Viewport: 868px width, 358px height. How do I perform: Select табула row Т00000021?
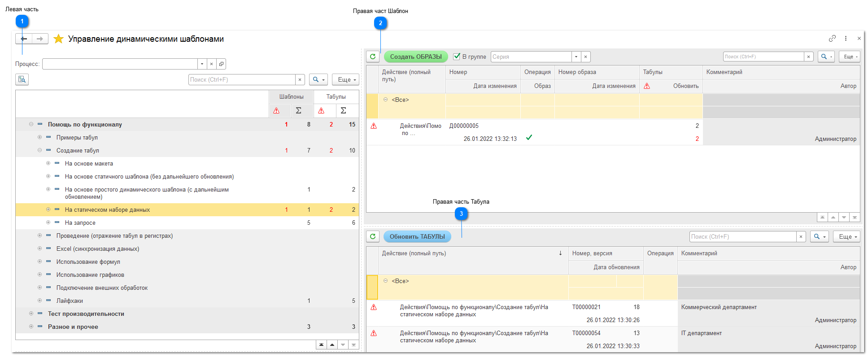tap(613, 314)
